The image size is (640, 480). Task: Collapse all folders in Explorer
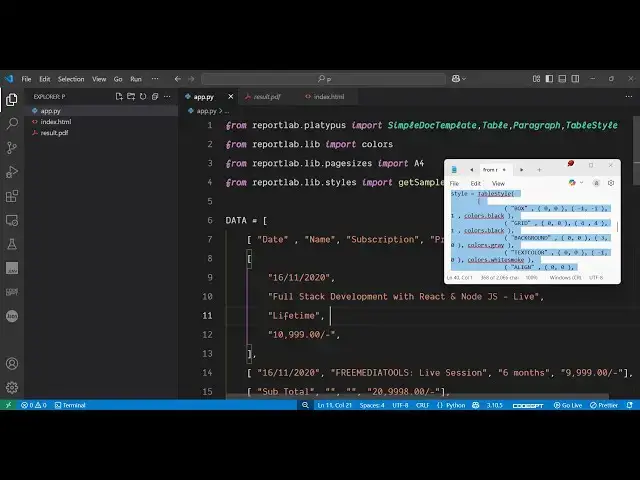pos(155,97)
